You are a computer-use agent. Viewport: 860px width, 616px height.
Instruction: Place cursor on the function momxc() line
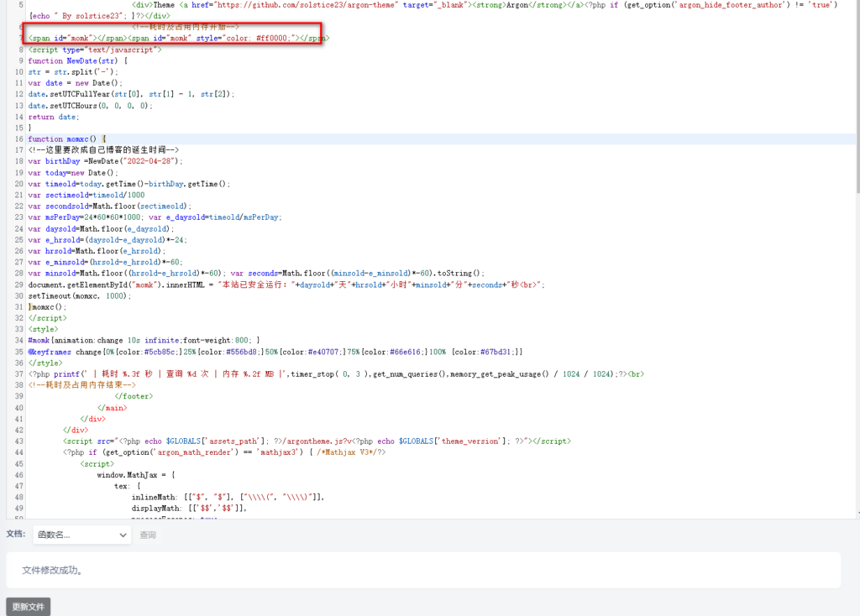pyautogui.click(x=67, y=139)
